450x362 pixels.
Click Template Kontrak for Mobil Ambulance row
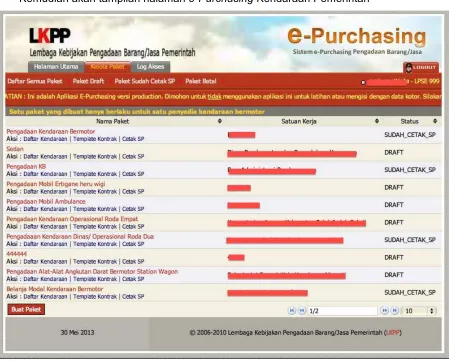pos(95,209)
